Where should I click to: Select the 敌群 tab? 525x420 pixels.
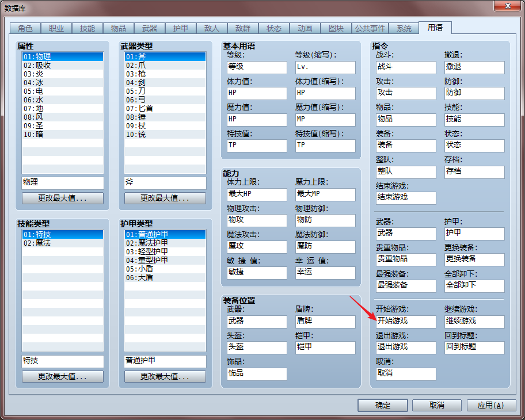coord(243,28)
